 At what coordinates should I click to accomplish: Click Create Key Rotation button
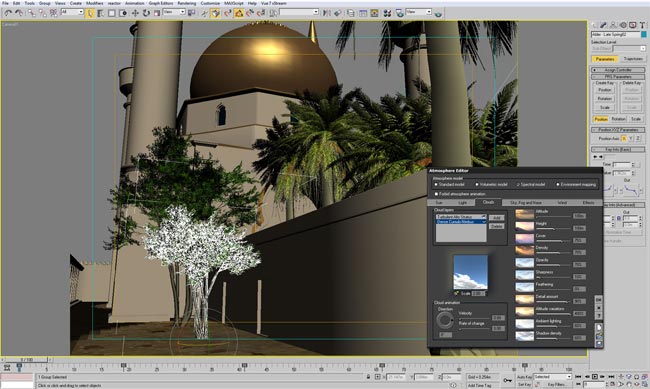pyautogui.click(x=604, y=99)
